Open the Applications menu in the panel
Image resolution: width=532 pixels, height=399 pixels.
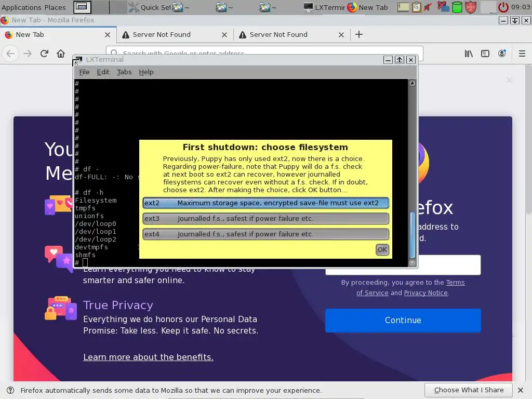21,7
